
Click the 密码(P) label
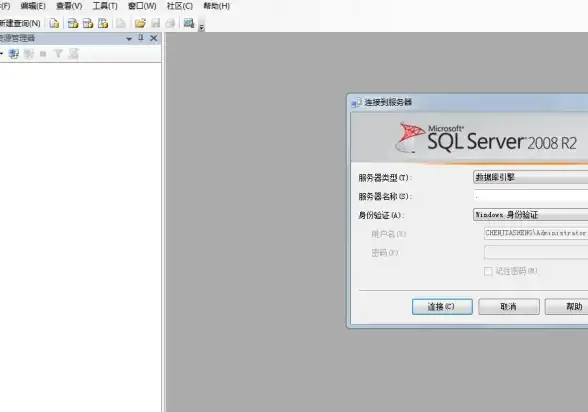click(x=385, y=253)
